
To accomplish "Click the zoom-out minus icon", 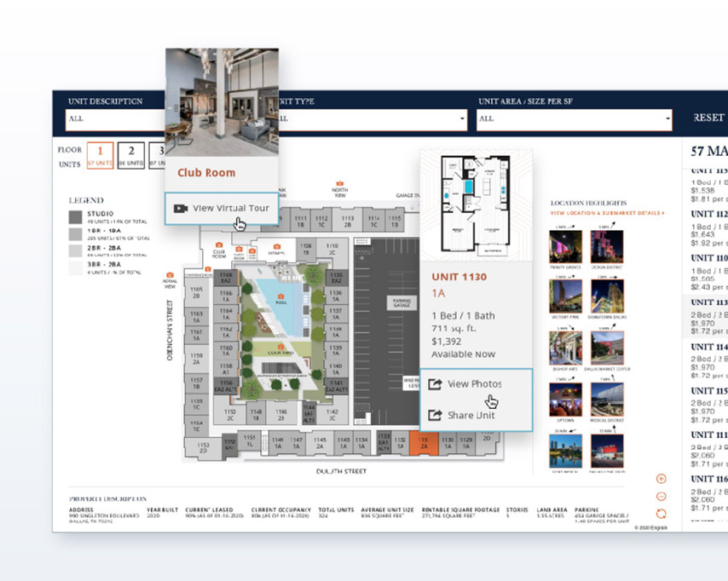I will point(662,495).
